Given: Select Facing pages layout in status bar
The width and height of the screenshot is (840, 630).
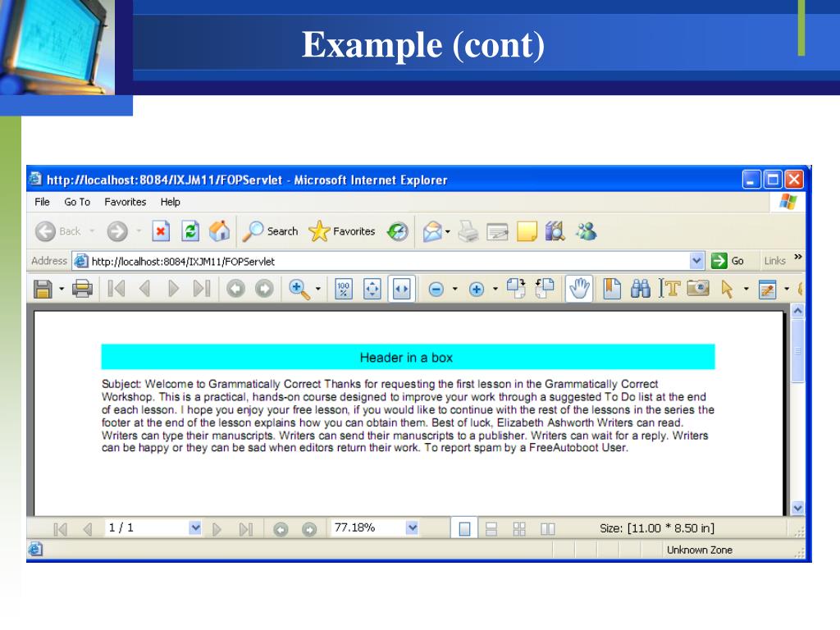Looking at the screenshot, I should pyautogui.click(x=547, y=529).
